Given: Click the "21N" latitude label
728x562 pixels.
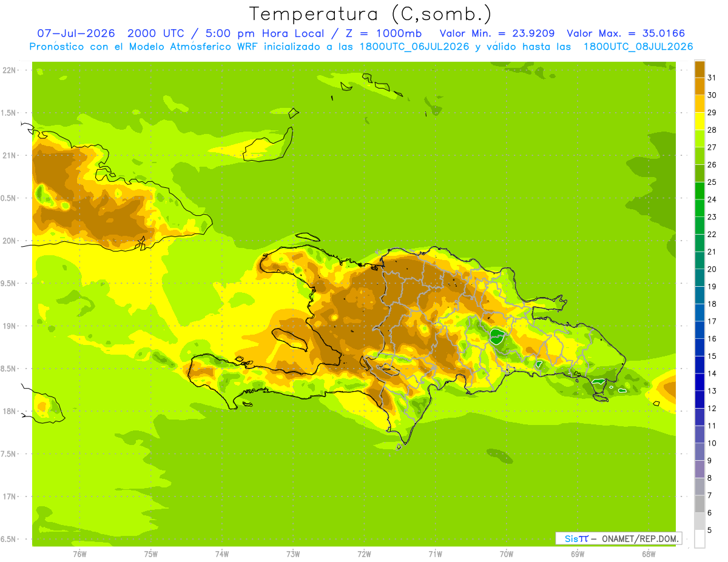Looking at the screenshot, I should point(10,155).
